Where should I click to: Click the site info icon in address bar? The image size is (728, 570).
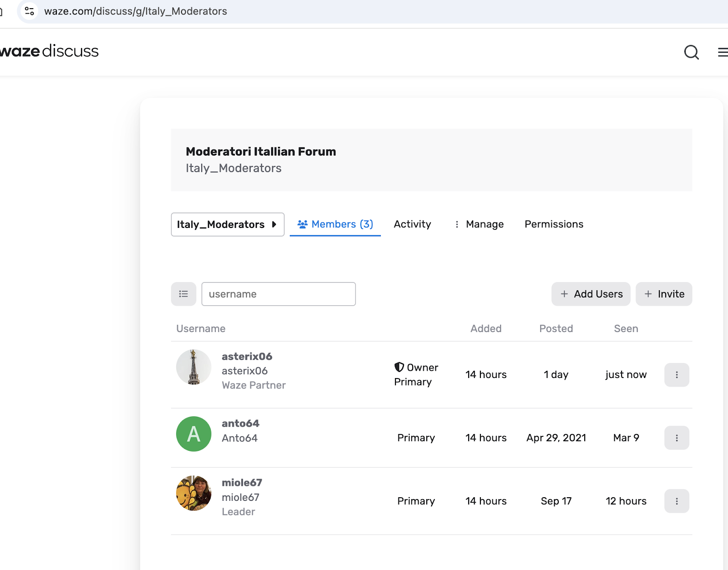pyautogui.click(x=30, y=11)
